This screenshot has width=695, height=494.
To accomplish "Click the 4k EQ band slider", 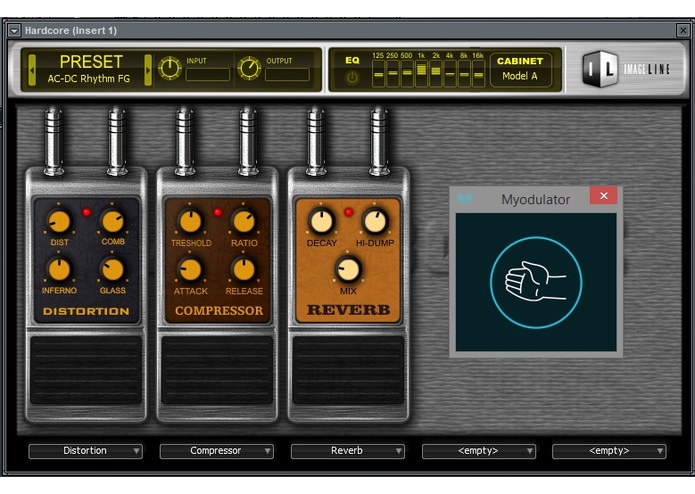I will tap(450, 74).
